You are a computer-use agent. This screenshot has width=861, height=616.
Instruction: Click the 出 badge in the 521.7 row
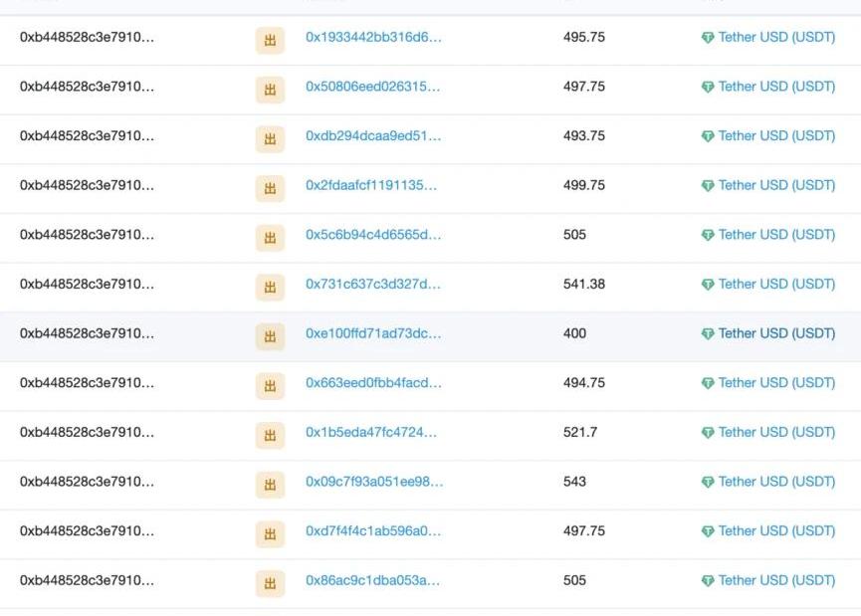pyautogui.click(x=270, y=436)
